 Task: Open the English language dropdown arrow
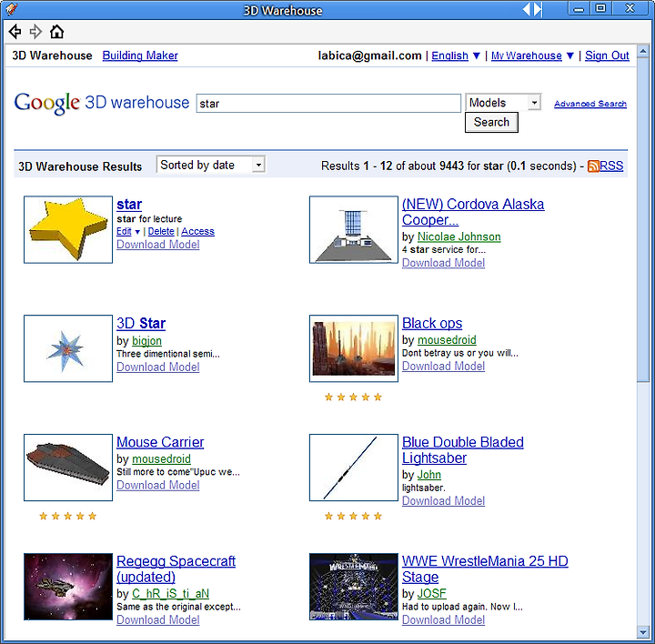pos(477,56)
